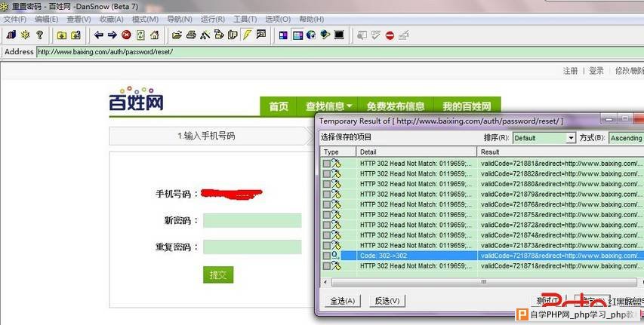Click the pink table-layout view icon
Image resolution: width=644 pixels, height=325 pixels.
coord(297,35)
